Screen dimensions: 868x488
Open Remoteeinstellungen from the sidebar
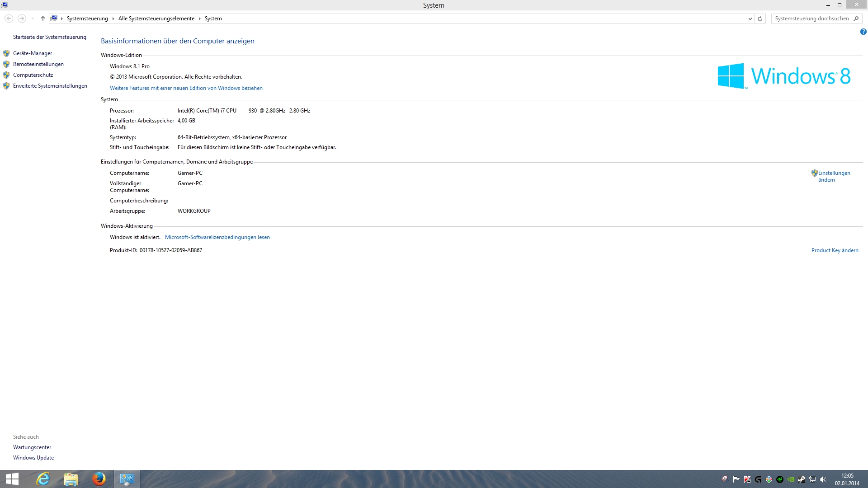(x=38, y=64)
